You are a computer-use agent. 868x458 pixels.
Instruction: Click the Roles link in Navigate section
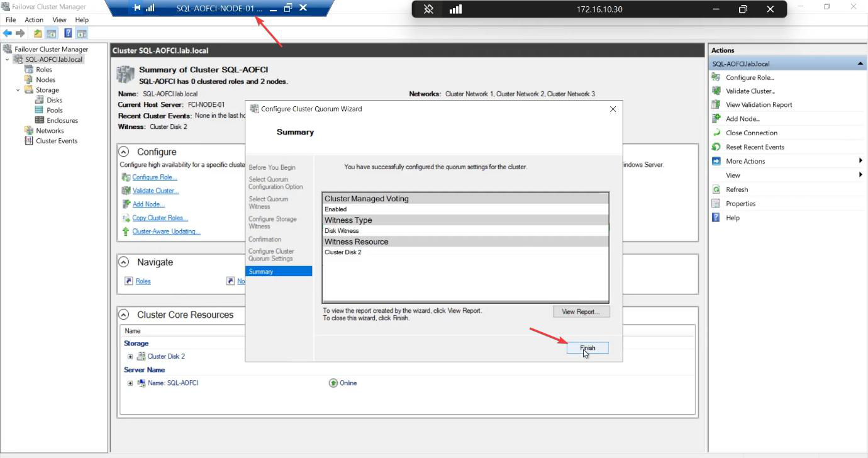coord(143,281)
